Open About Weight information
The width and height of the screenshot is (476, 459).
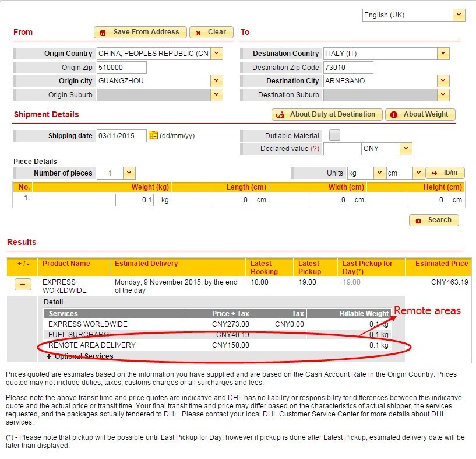pyautogui.click(x=420, y=114)
